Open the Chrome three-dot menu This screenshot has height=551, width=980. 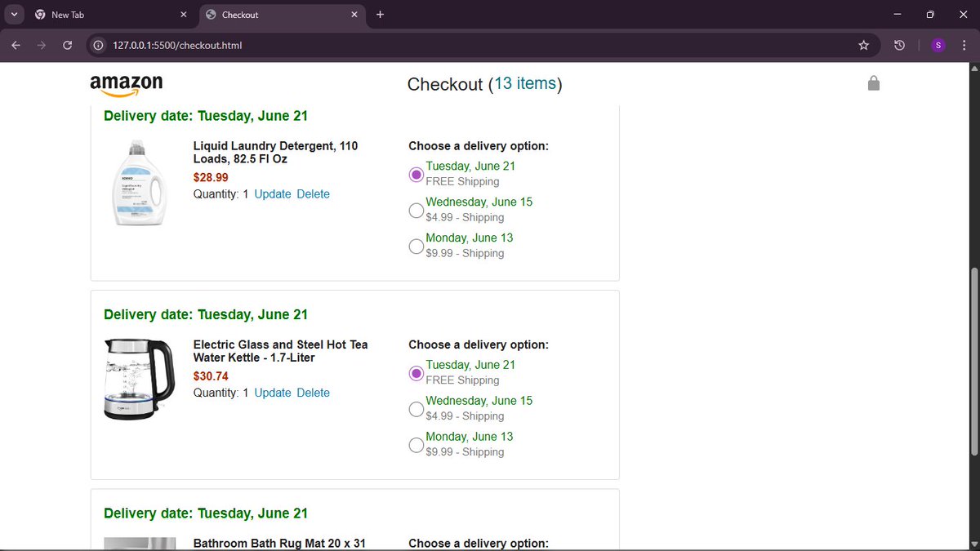pos(964,46)
